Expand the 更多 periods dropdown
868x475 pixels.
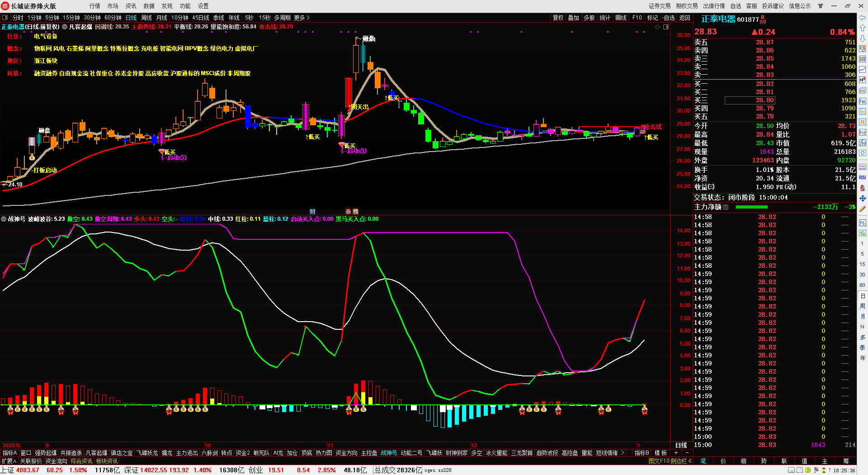[302, 18]
